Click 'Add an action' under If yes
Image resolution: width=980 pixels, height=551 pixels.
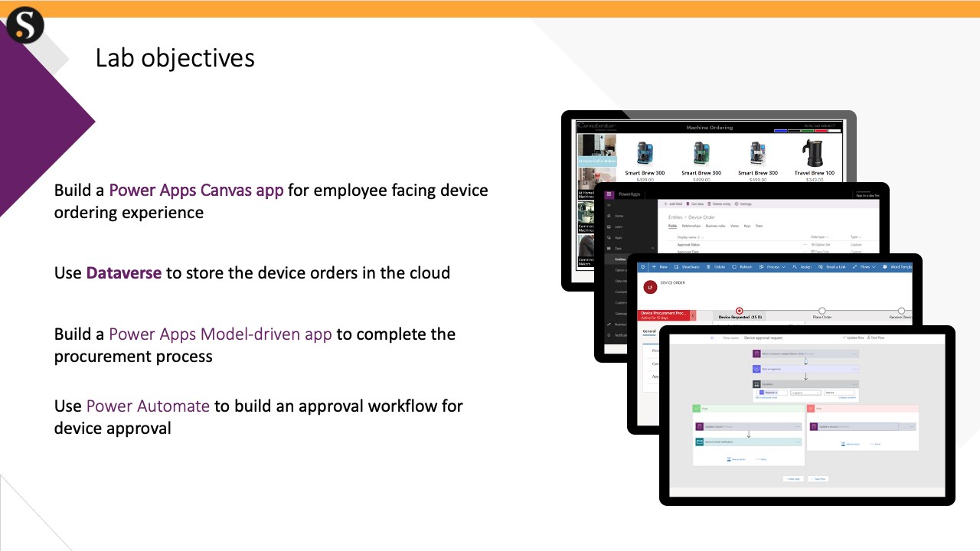(736, 459)
